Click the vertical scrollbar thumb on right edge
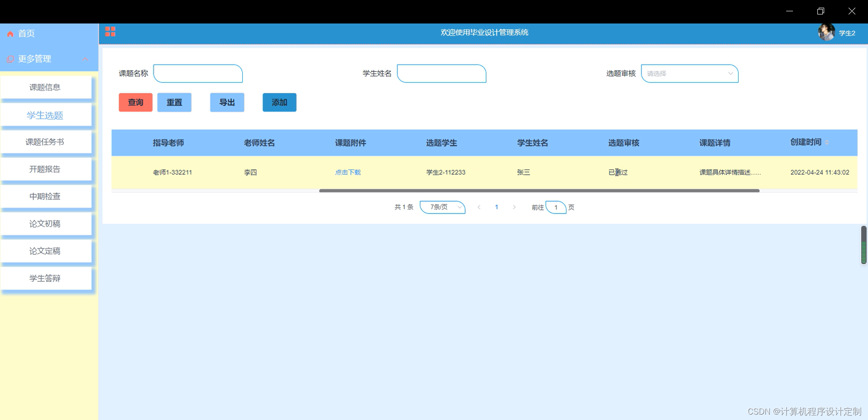This screenshot has width=868, height=420. 864,245
